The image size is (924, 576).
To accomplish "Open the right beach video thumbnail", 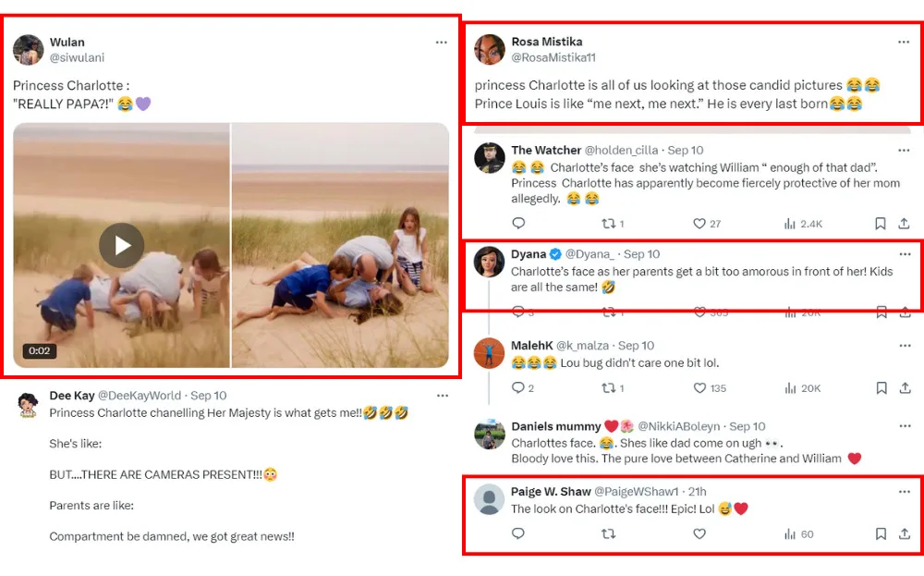I will pos(340,245).
